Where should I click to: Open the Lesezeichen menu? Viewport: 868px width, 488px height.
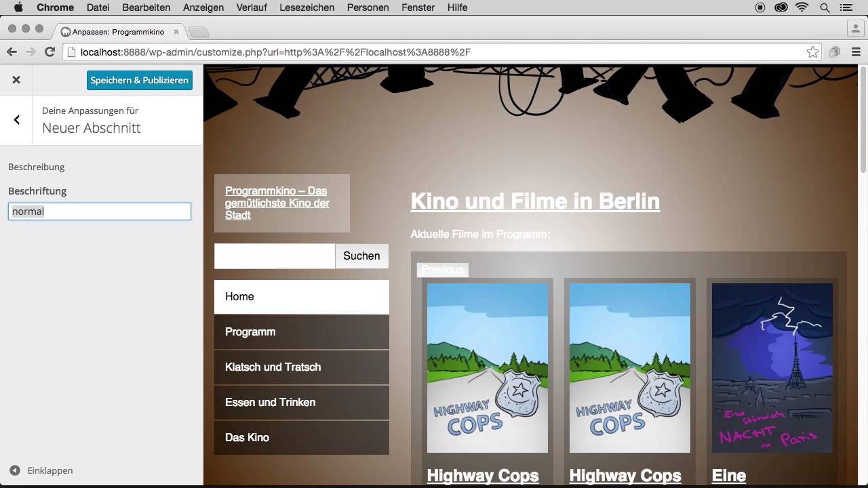(x=307, y=7)
